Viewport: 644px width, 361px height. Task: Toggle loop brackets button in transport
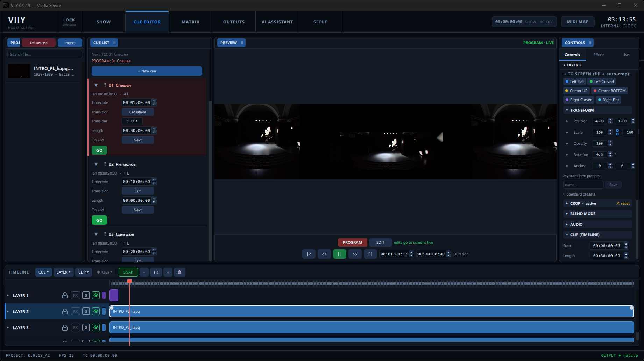370,254
